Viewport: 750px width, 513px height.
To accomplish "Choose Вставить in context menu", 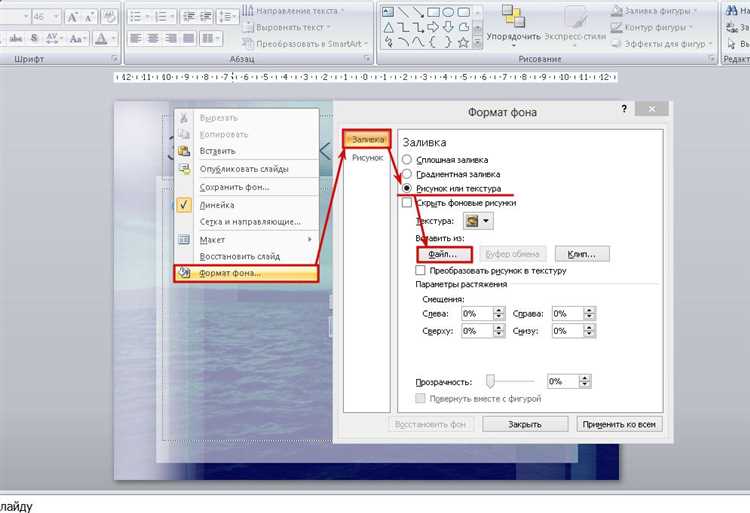I will coord(246,151).
